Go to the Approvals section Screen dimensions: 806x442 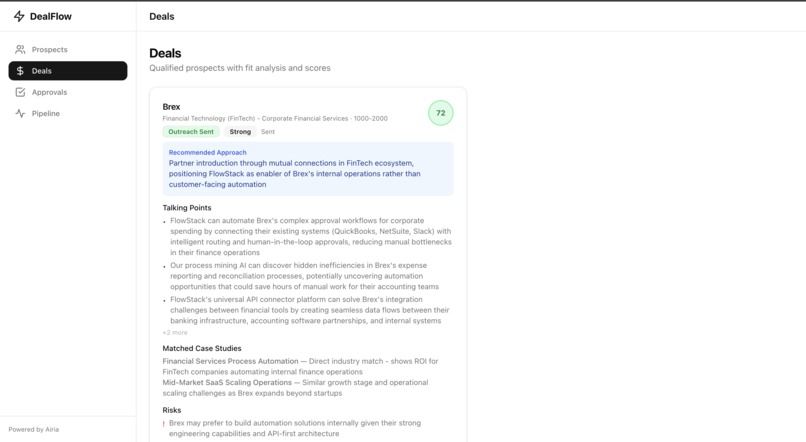(68, 92)
